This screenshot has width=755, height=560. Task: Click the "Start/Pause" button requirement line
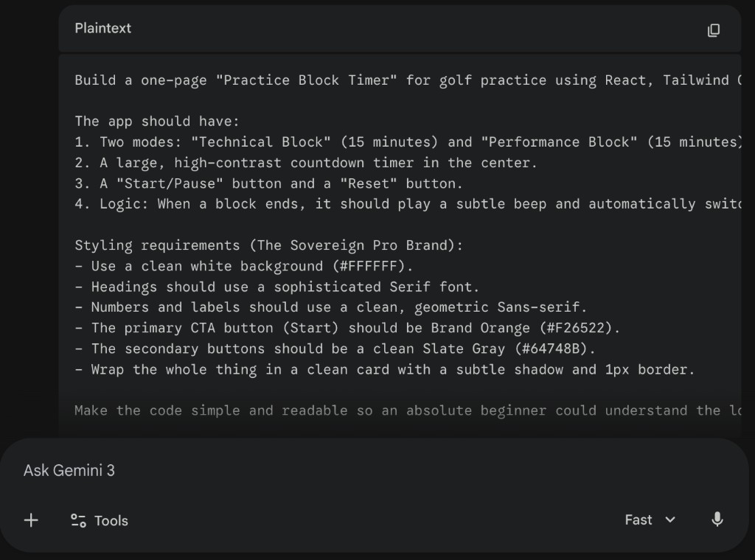pyautogui.click(x=269, y=183)
